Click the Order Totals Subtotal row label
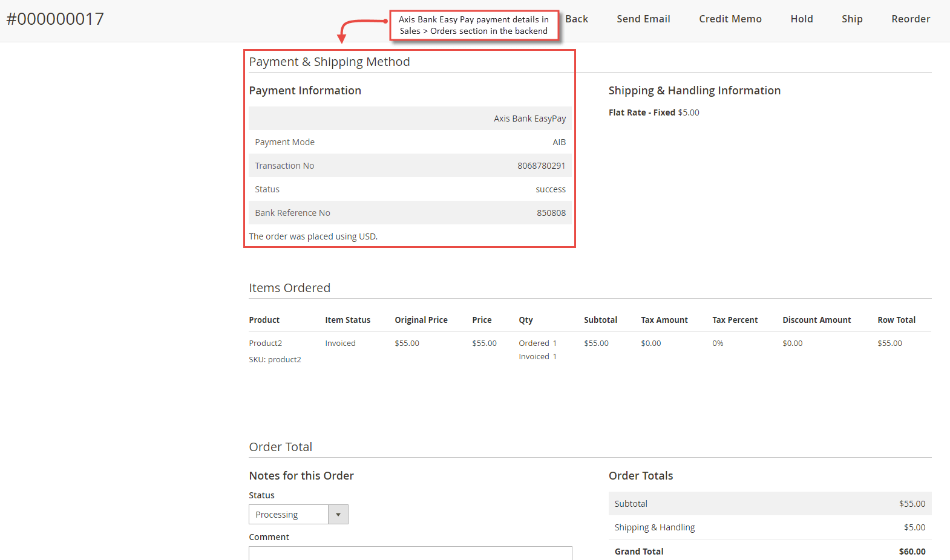 (631, 504)
